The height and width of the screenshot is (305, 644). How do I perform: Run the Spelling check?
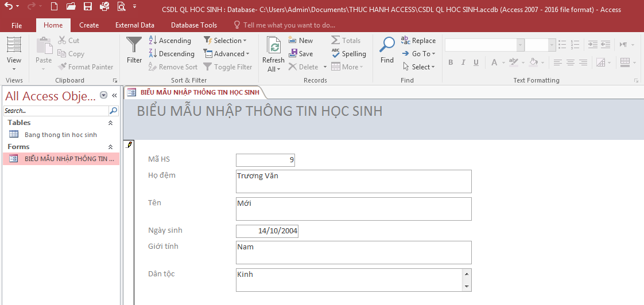coord(348,53)
